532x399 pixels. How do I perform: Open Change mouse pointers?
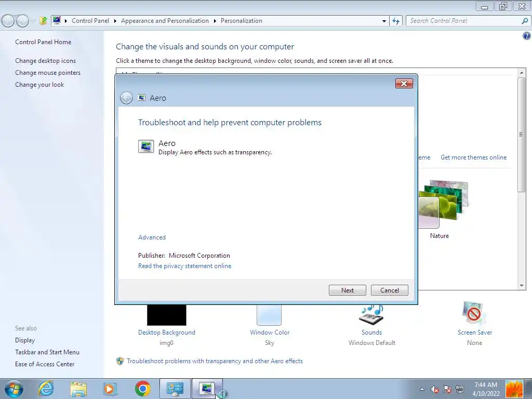point(48,73)
